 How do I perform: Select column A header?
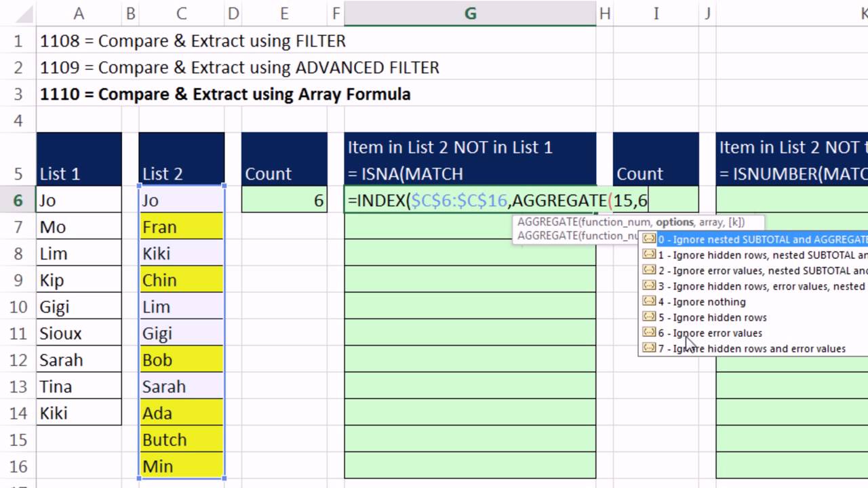79,13
